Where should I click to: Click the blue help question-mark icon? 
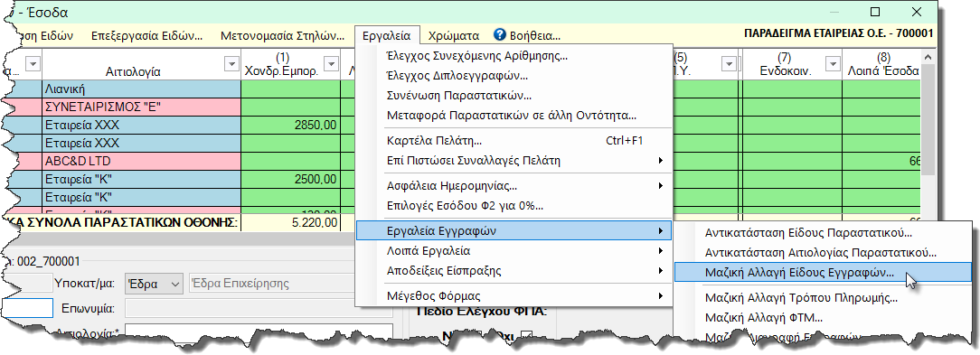coord(499,35)
